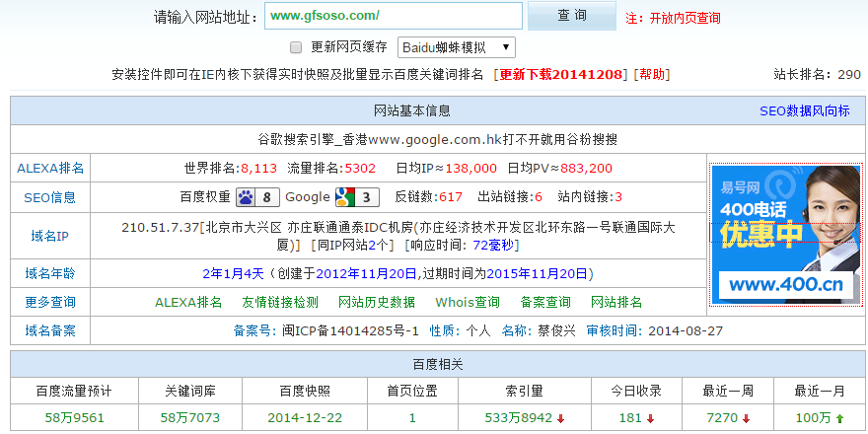
Task: Click expiry date 2015年11月20日
Action: (x=537, y=273)
